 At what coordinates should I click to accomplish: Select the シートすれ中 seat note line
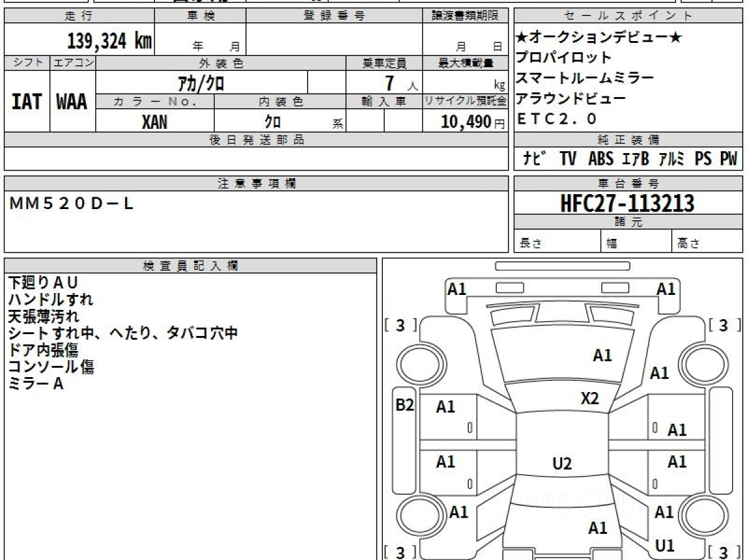123,333
